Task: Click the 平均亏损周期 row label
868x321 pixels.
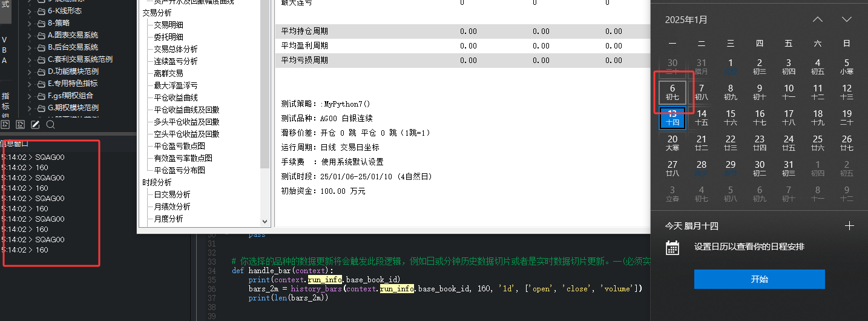Action: pos(305,60)
